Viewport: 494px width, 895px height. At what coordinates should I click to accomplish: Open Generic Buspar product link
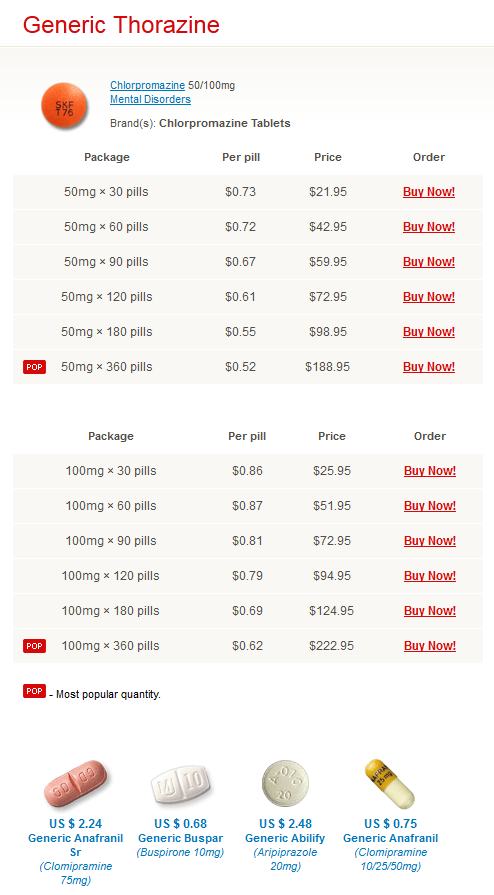[180, 838]
